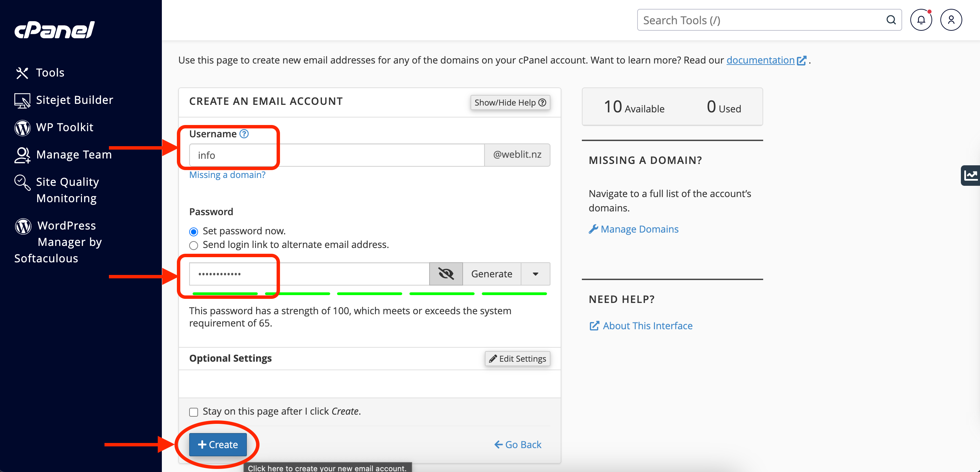Click the Username help question mark icon
This screenshot has height=472, width=980.
(244, 134)
